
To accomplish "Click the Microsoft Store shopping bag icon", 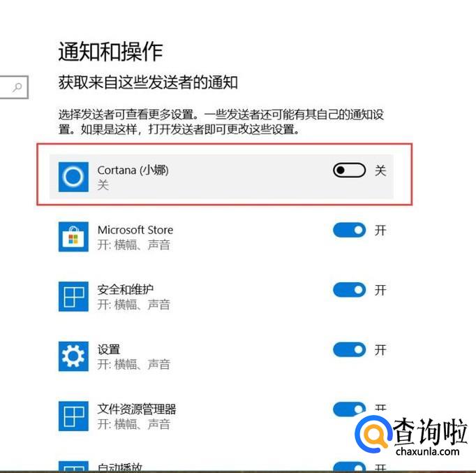I will click(73, 237).
